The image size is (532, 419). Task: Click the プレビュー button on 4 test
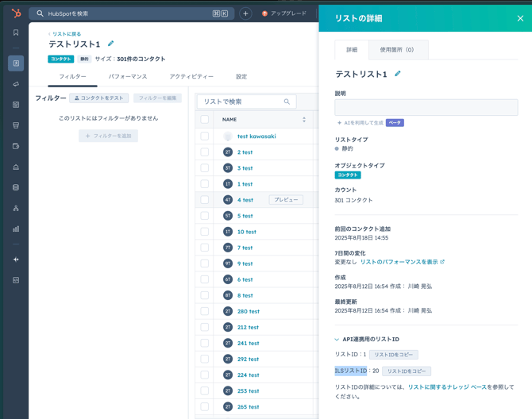(x=286, y=200)
